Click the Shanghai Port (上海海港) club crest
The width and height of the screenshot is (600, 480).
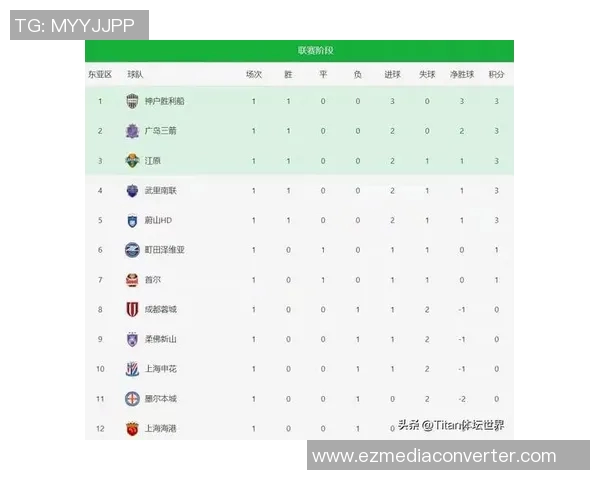pos(132,428)
